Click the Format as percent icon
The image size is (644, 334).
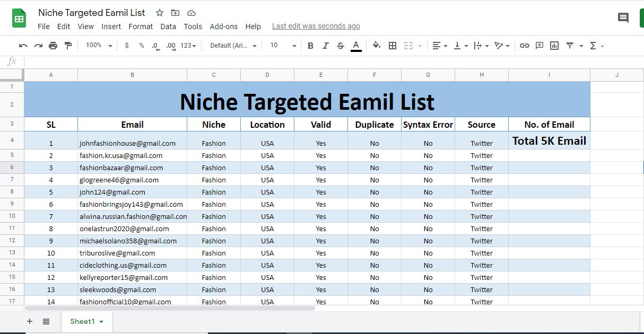[x=141, y=46]
